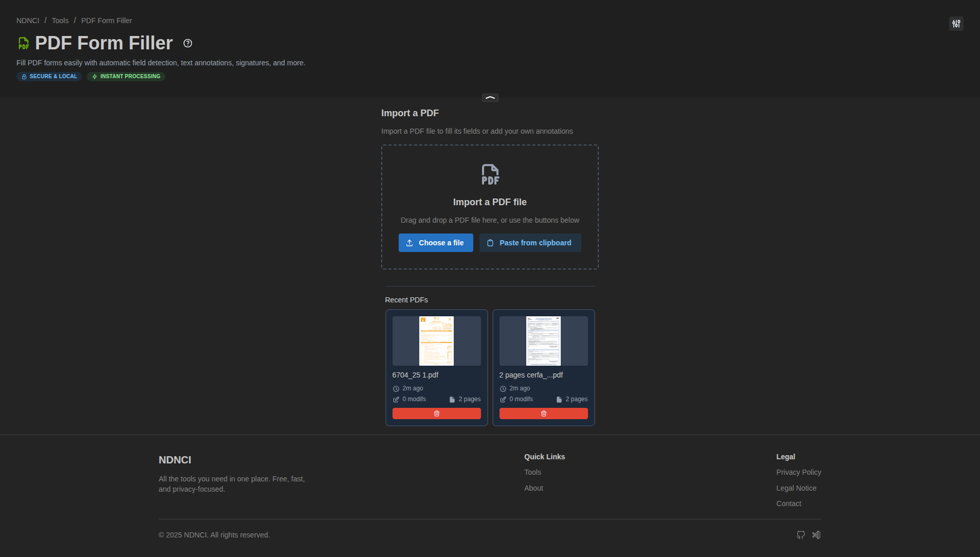980x557 pixels.
Task: Open the Privacy Policy page
Action: pos(798,472)
